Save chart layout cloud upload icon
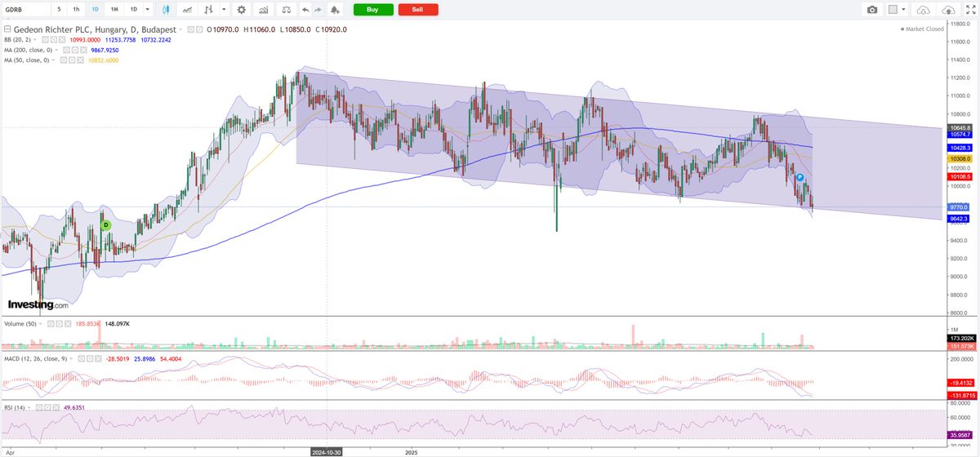980x457 pixels. point(947,10)
